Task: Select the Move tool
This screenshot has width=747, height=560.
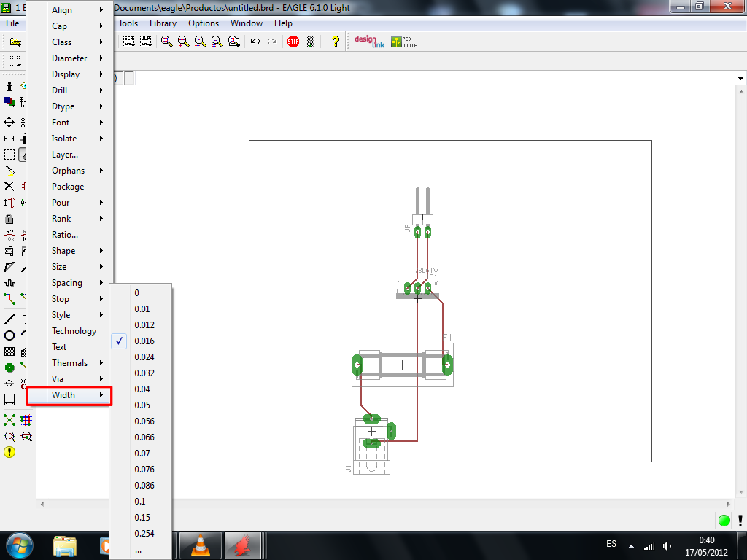Action: click(x=9, y=122)
